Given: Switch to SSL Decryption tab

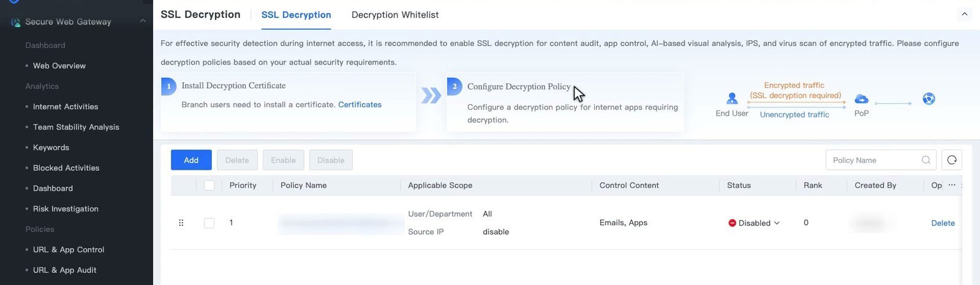Looking at the screenshot, I should [x=296, y=15].
